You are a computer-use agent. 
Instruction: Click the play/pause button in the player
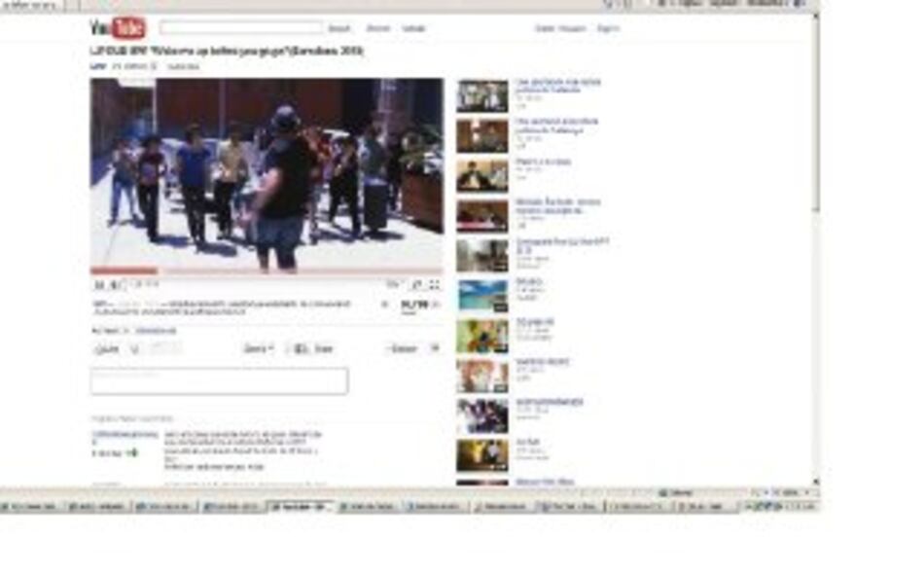coord(99,285)
